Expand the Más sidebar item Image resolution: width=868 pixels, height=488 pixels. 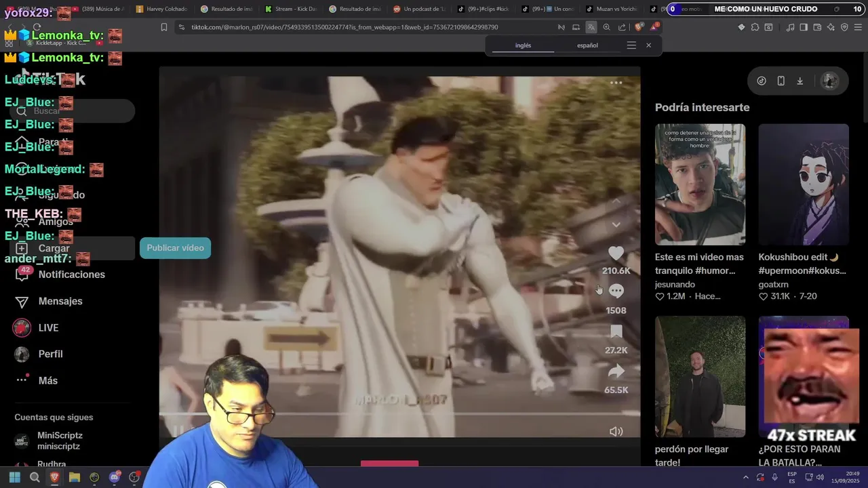pyautogui.click(x=47, y=380)
